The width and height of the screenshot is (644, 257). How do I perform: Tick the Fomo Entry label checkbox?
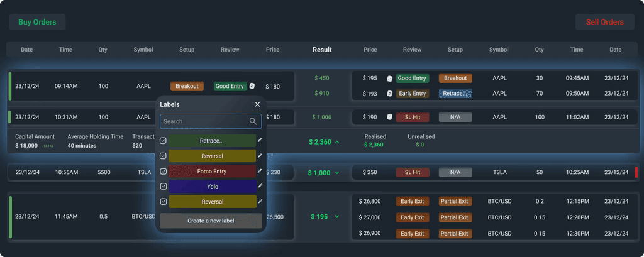click(163, 171)
